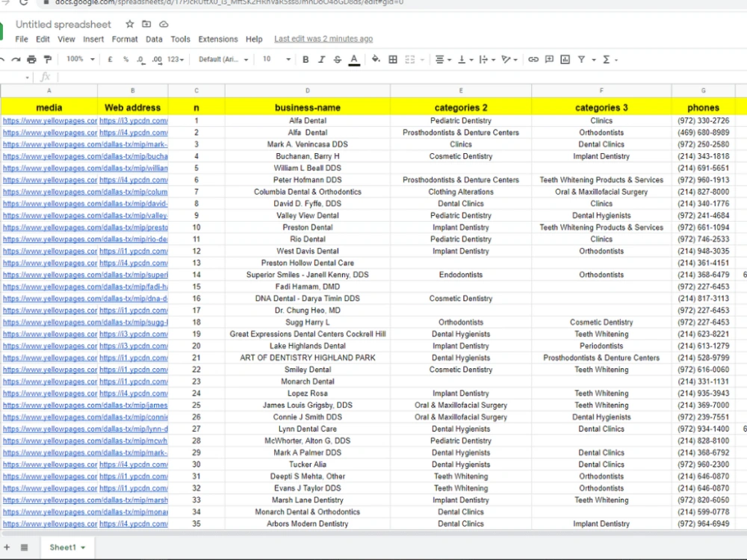Decrease decimal places button
This screenshot has height=560, width=747.
coord(140,60)
